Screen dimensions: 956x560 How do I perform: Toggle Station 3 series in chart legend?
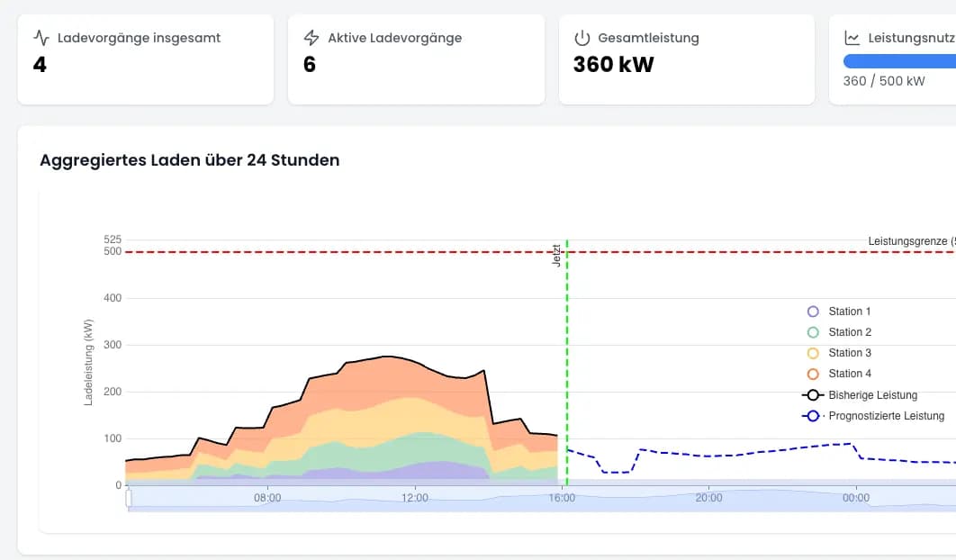point(839,353)
